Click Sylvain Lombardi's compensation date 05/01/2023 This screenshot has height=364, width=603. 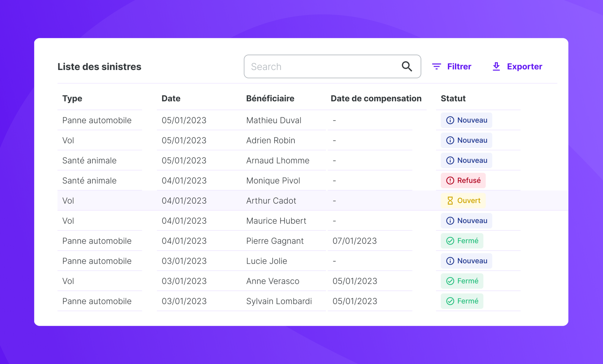tap(354, 301)
